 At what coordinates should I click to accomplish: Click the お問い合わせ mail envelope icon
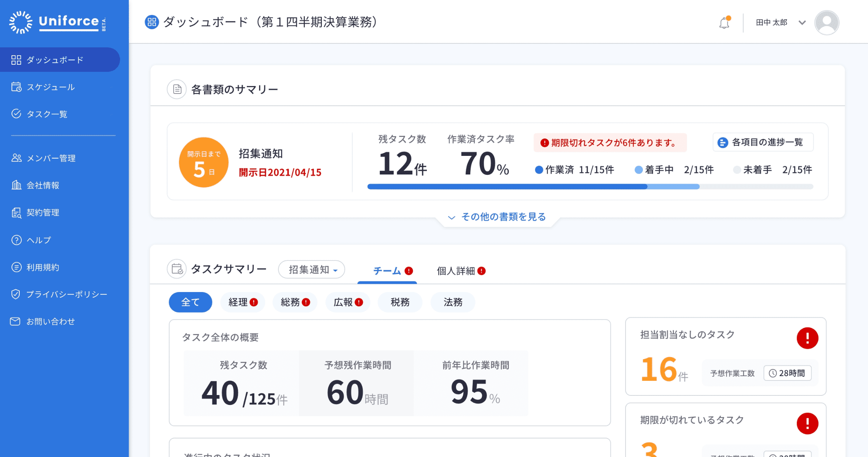click(x=15, y=321)
